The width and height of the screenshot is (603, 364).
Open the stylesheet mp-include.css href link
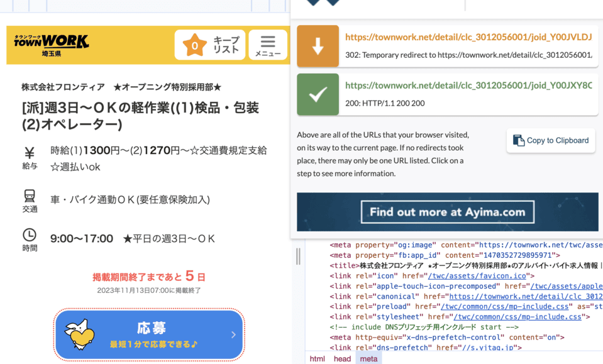point(517,317)
